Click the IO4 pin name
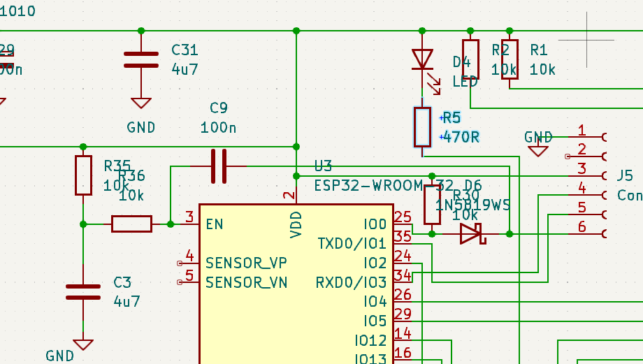 click(375, 302)
